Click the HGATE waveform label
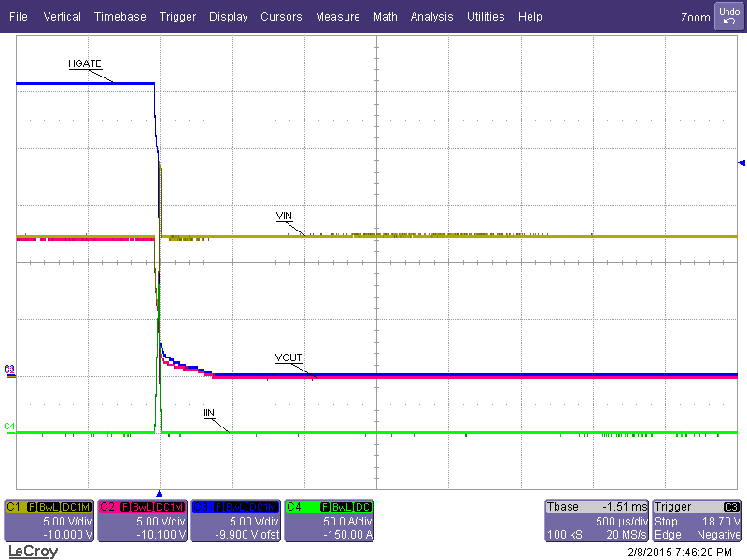 [x=85, y=64]
